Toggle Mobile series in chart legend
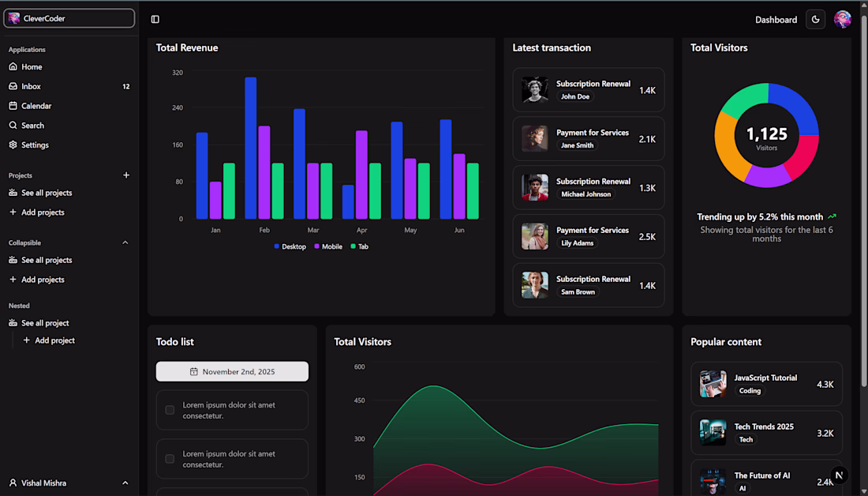 328,246
